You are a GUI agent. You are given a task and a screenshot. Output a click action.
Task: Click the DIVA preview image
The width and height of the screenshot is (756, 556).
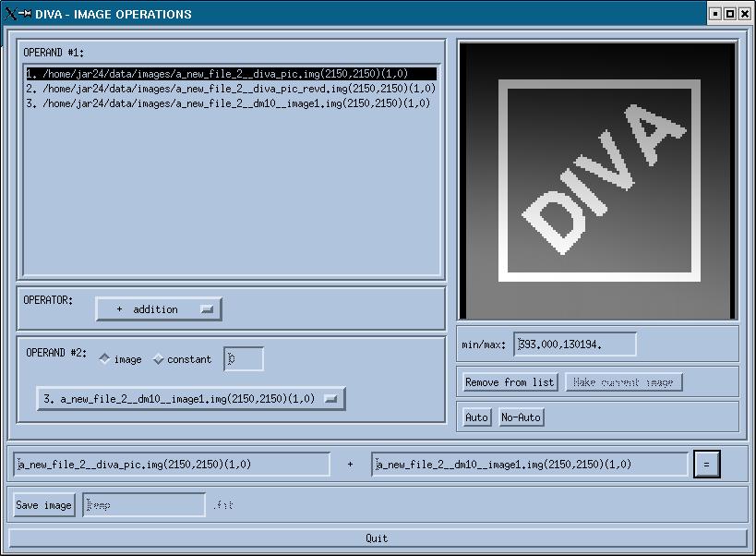click(x=597, y=180)
